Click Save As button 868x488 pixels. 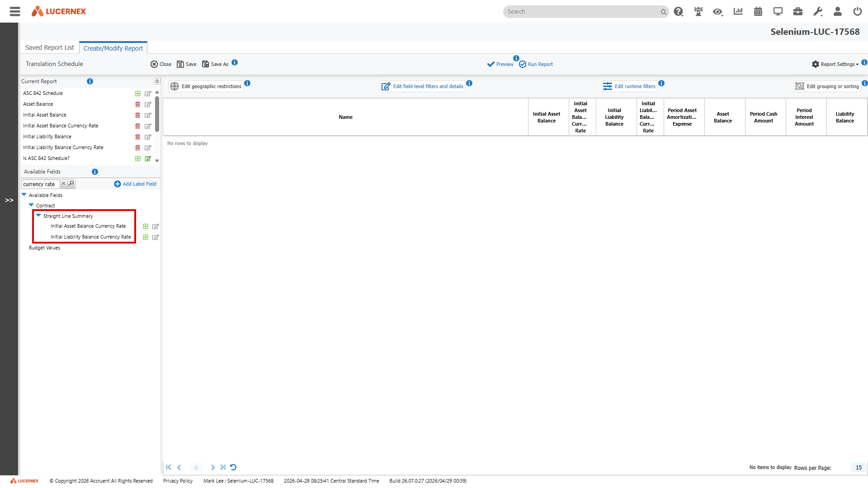(x=215, y=64)
